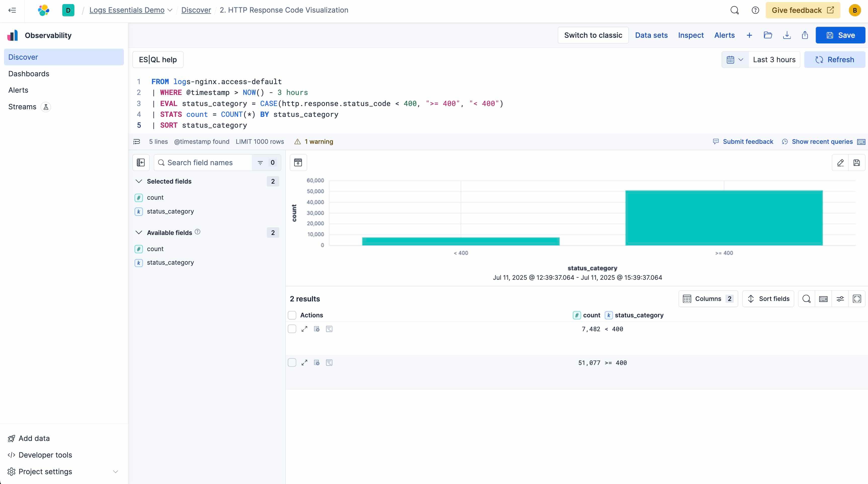Image resolution: width=868 pixels, height=484 pixels.
Task: Check the select-all checkbox in Actions column
Action: (292, 315)
